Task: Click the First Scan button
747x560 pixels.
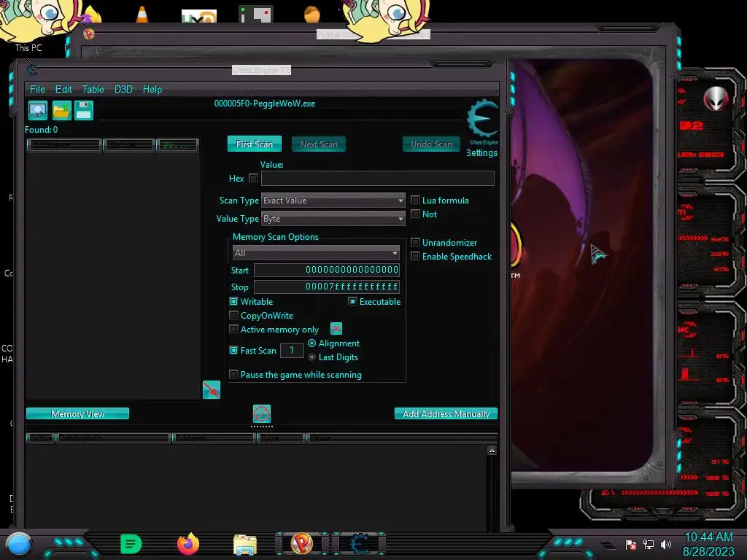Action: 255,144
